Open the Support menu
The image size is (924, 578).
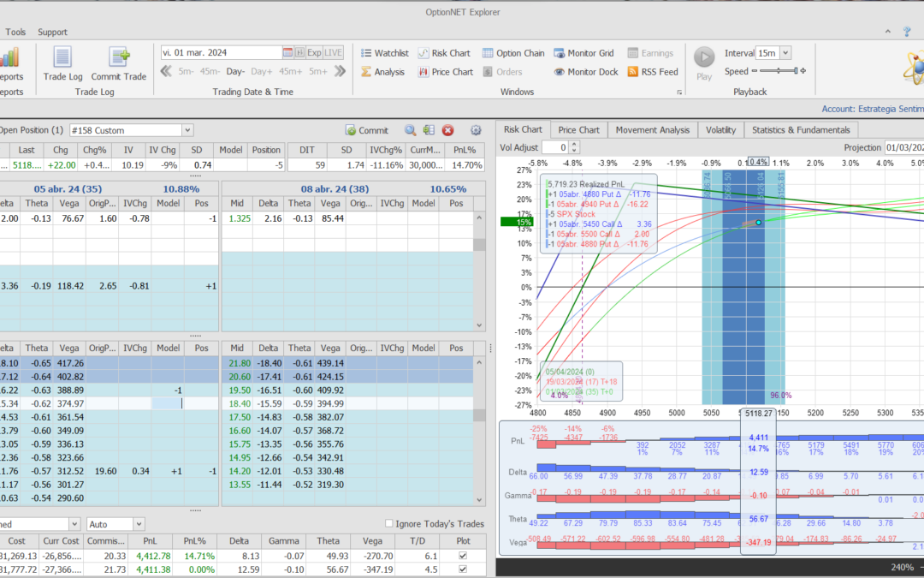(52, 32)
